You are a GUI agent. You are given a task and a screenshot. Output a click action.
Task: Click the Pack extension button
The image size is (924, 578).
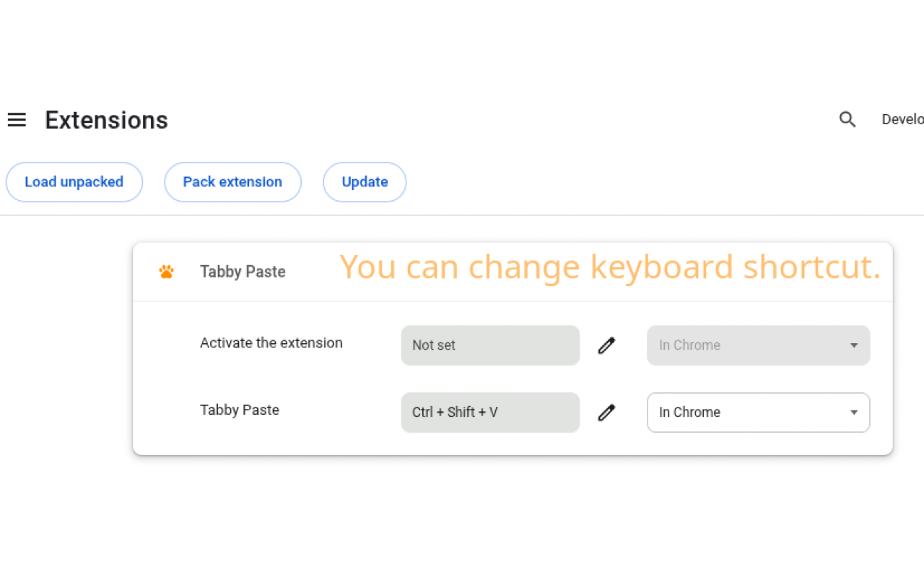(232, 182)
